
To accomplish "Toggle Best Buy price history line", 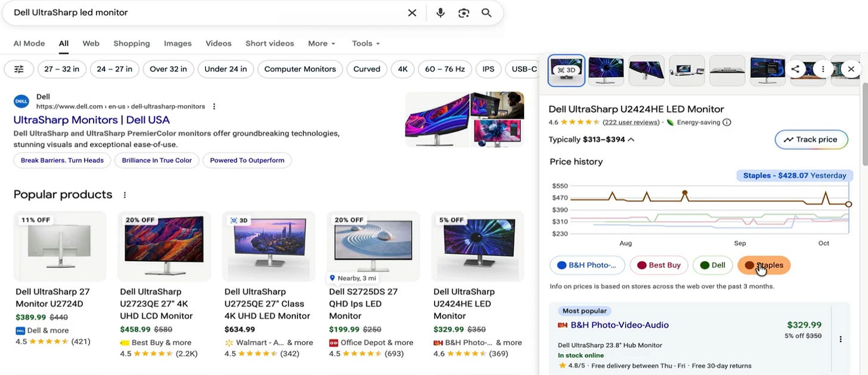I will coord(659,265).
